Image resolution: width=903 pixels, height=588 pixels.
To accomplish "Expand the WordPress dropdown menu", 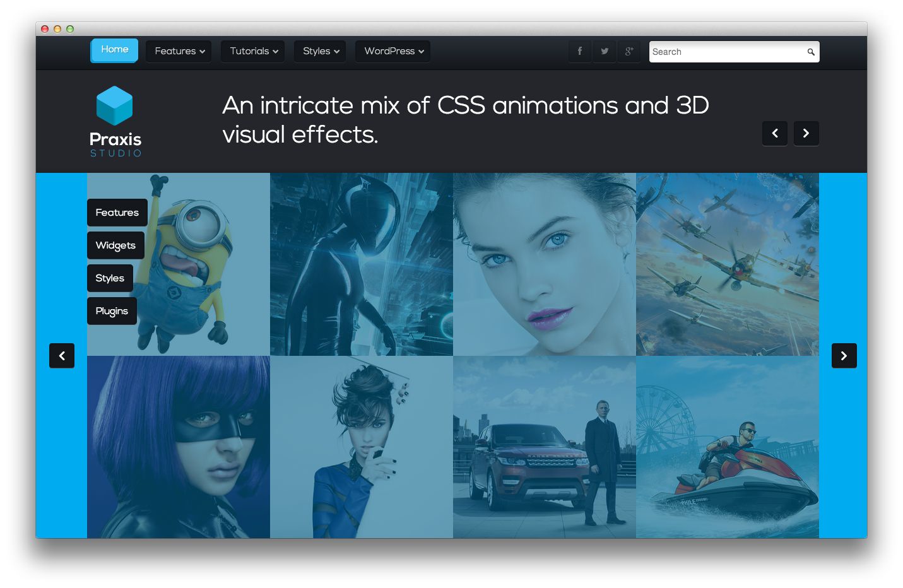I will point(393,51).
